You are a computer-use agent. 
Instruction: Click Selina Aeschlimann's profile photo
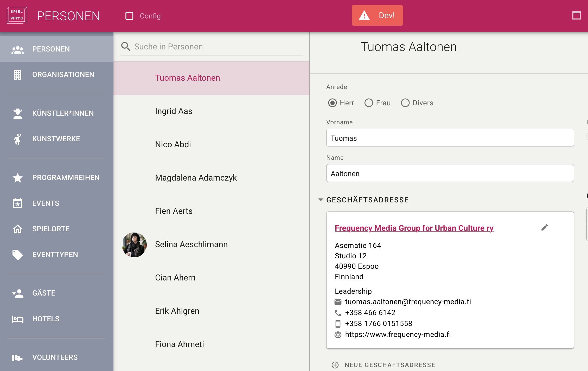(134, 245)
